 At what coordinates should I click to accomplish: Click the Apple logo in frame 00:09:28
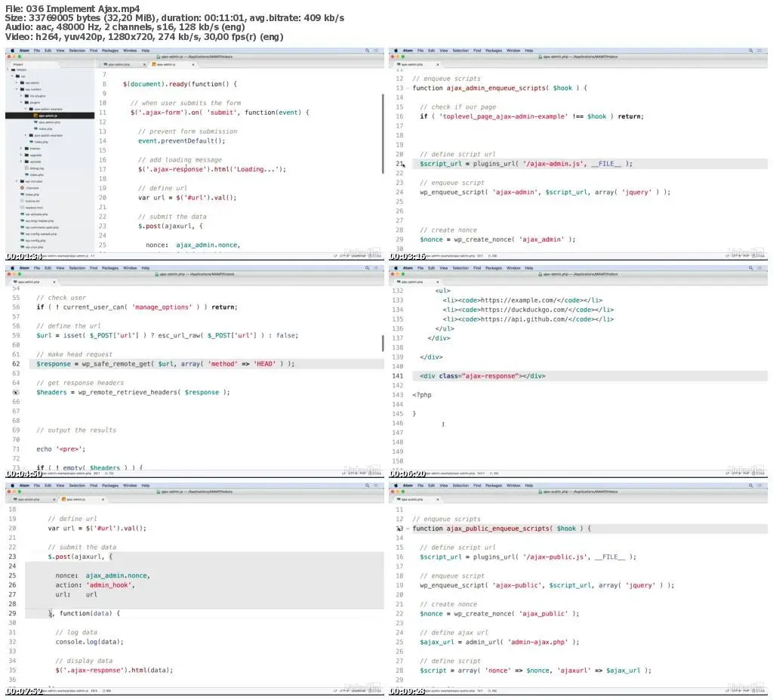coord(396,486)
